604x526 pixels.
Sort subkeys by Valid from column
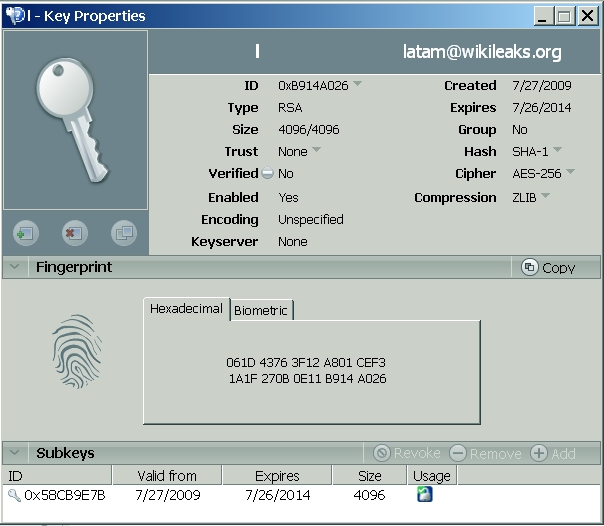[167, 476]
